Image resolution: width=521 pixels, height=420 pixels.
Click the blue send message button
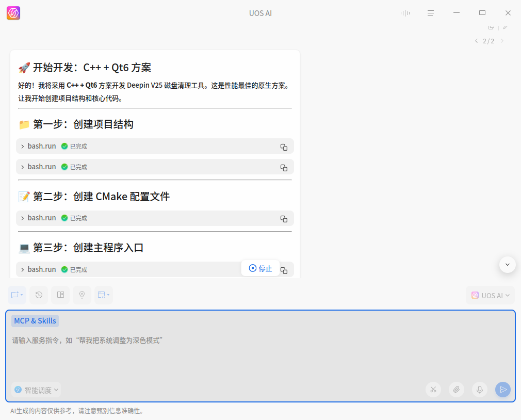coord(502,390)
